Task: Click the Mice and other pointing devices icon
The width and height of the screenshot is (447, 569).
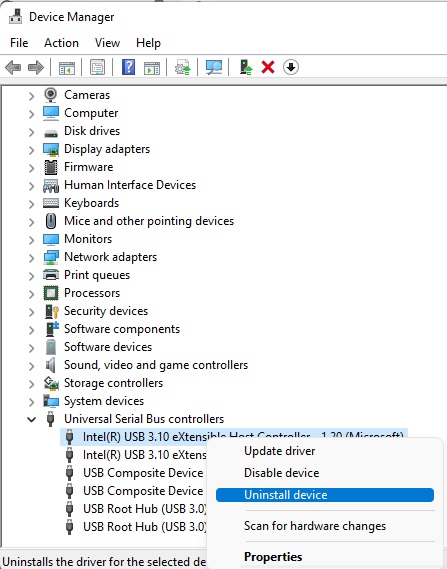Action: coord(51,221)
